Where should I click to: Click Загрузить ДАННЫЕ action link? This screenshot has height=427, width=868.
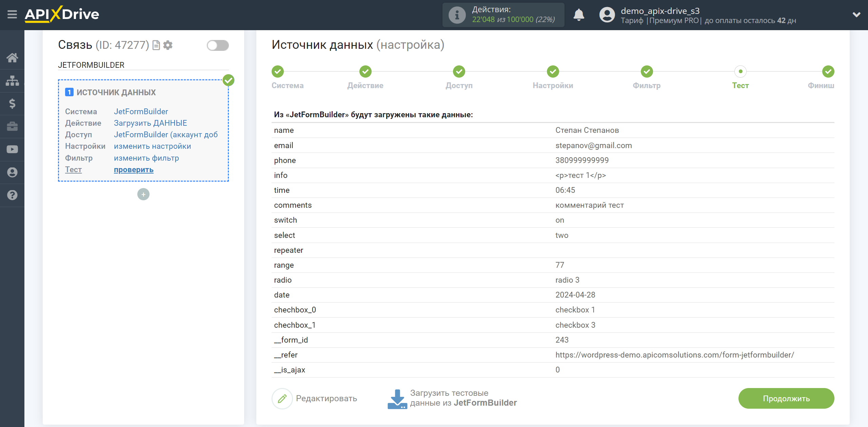pyautogui.click(x=150, y=123)
